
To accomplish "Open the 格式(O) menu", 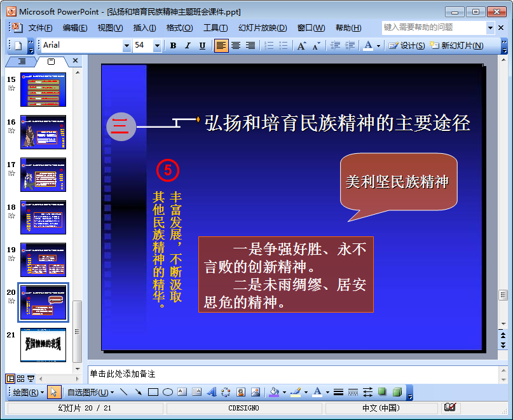I will click(180, 28).
